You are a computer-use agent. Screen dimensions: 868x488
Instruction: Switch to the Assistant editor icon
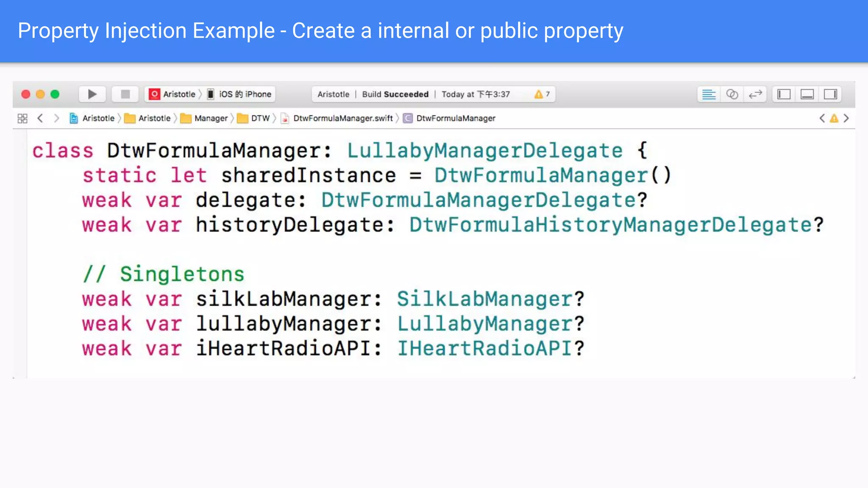tap(732, 94)
